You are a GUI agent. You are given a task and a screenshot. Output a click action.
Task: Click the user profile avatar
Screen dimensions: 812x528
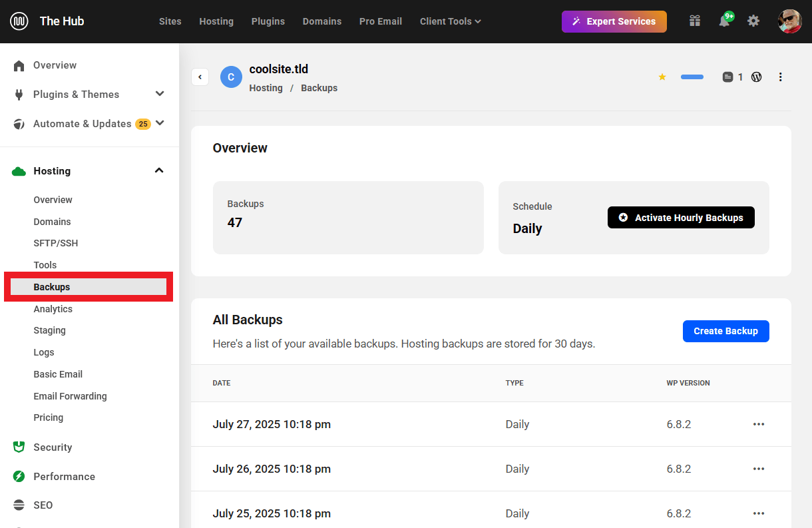[x=789, y=21]
